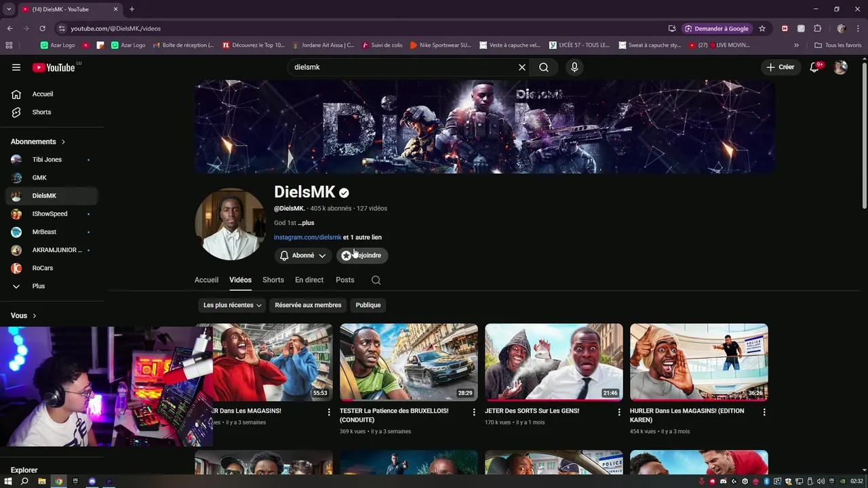This screenshot has height=488, width=868.
Task: Open Les plus récentes sort dropdown
Action: (x=232, y=305)
